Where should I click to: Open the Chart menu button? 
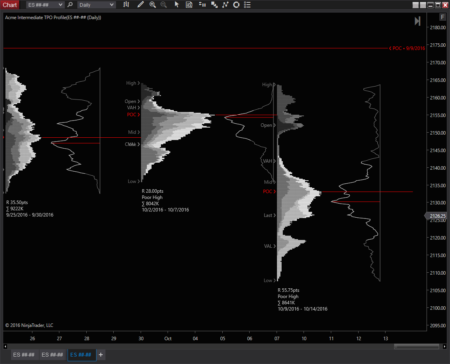click(x=10, y=5)
